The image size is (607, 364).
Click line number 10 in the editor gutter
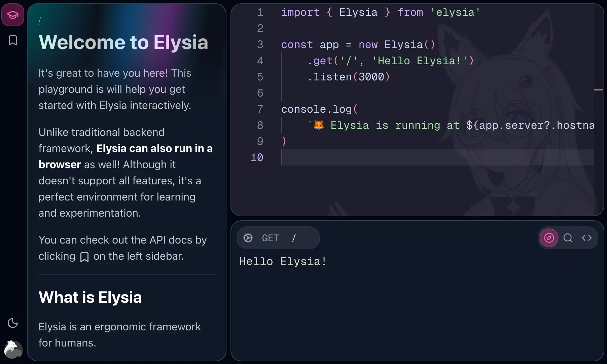point(257,157)
